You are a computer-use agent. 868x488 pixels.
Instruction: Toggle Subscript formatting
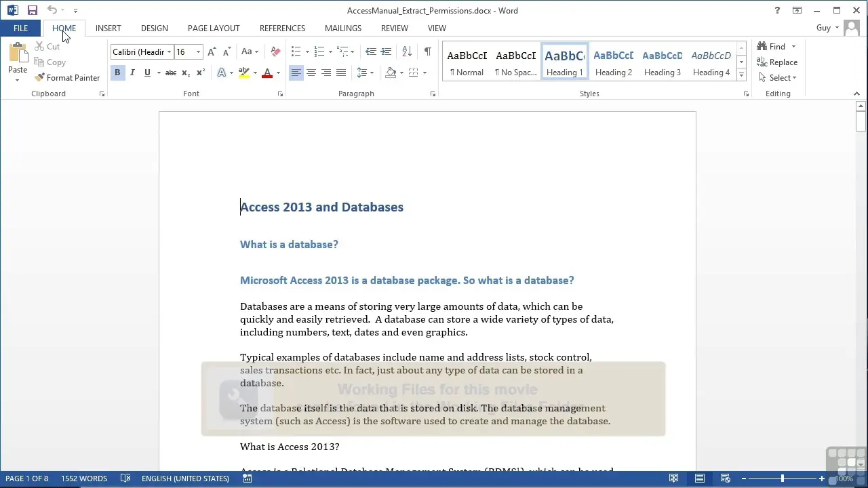(x=186, y=73)
